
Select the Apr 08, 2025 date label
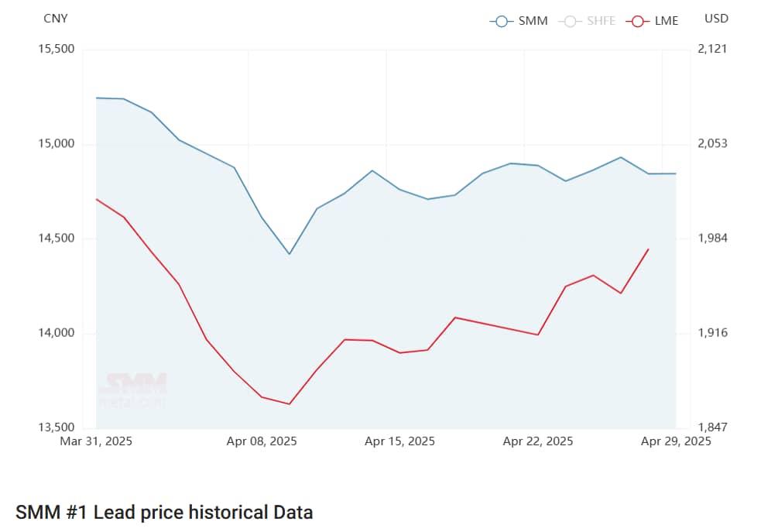[x=262, y=441]
